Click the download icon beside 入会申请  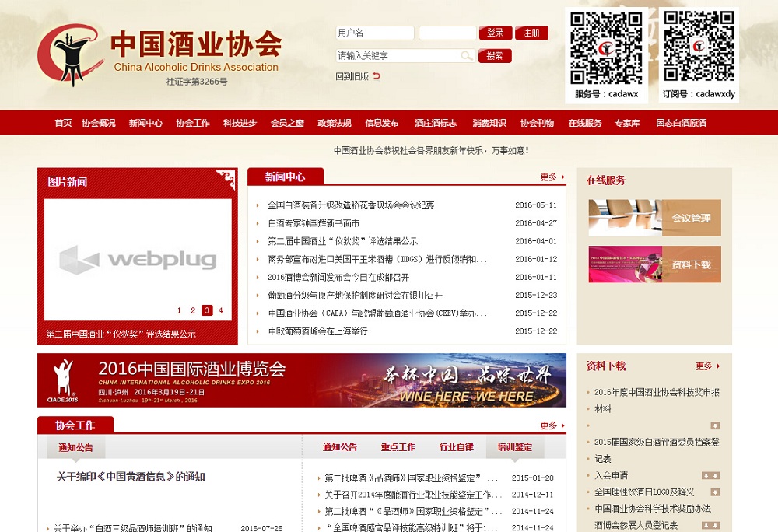[710, 475]
